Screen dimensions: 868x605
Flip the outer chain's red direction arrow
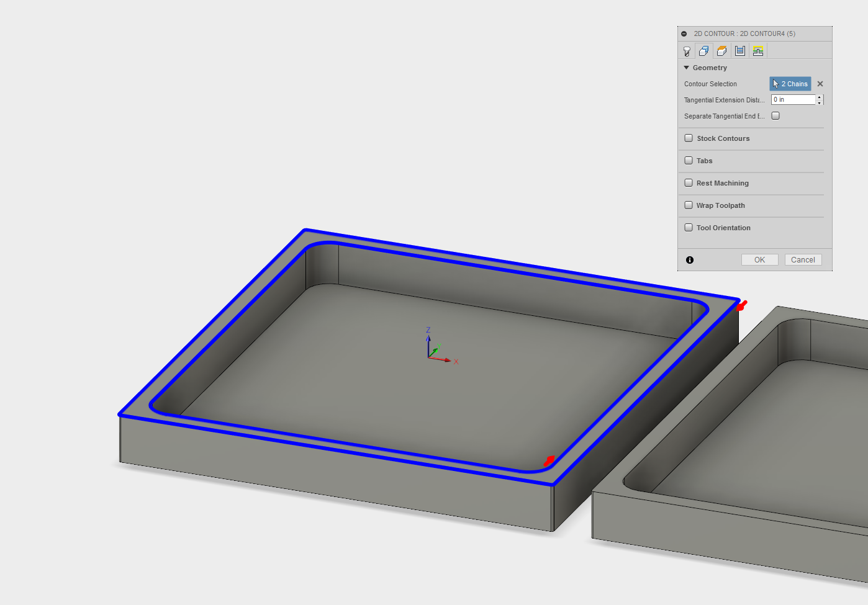pyautogui.click(x=741, y=305)
